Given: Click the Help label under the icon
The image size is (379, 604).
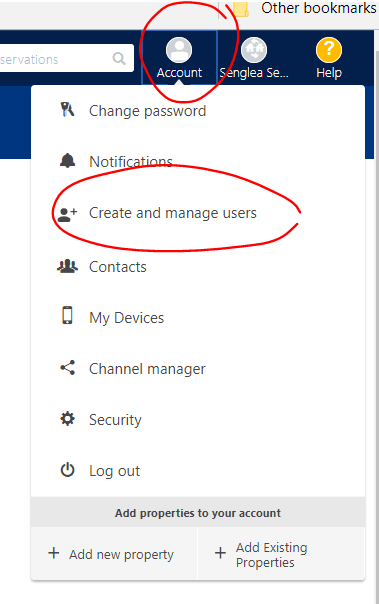Looking at the screenshot, I should (329, 72).
